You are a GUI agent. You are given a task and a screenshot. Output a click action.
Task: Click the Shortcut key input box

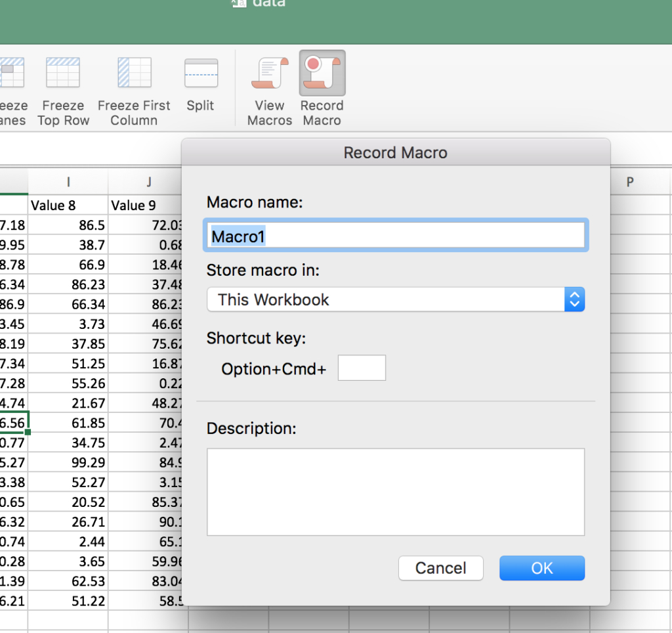pyautogui.click(x=361, y=368)
